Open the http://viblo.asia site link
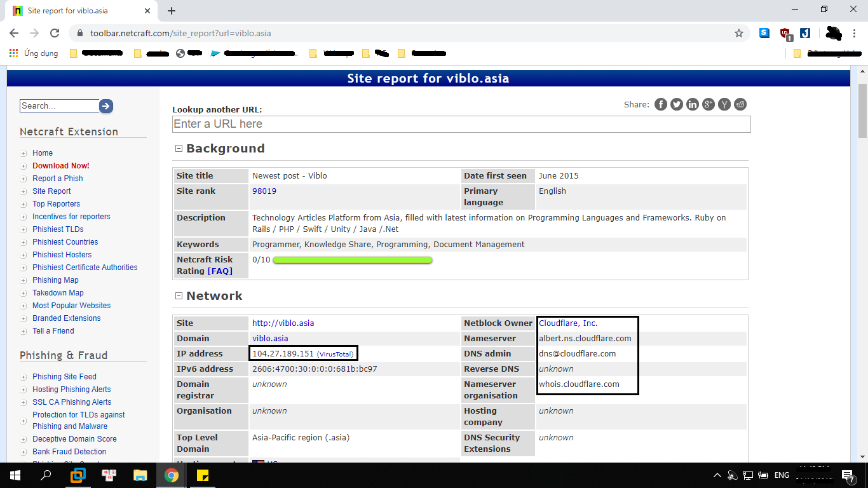 tap(283, 323)
